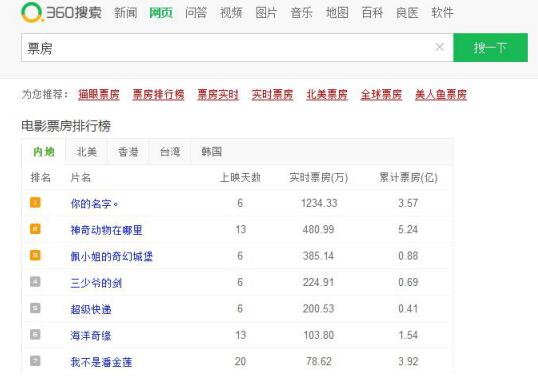Viewport: 538px width, 383px height.
Task: Click the real-time value 385.14
Action: click(318, 256)
